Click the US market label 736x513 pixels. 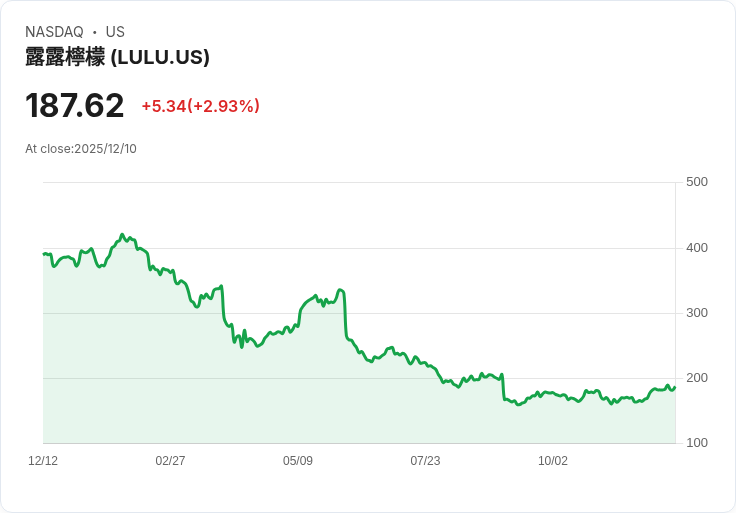(115, 32)
